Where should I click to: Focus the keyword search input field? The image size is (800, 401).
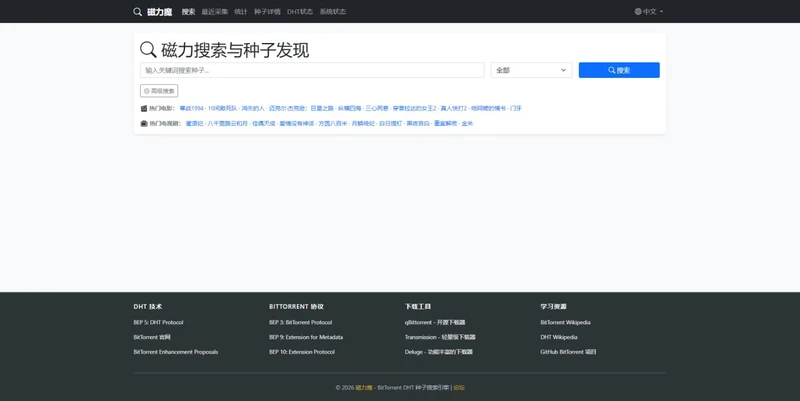[312, 70]
